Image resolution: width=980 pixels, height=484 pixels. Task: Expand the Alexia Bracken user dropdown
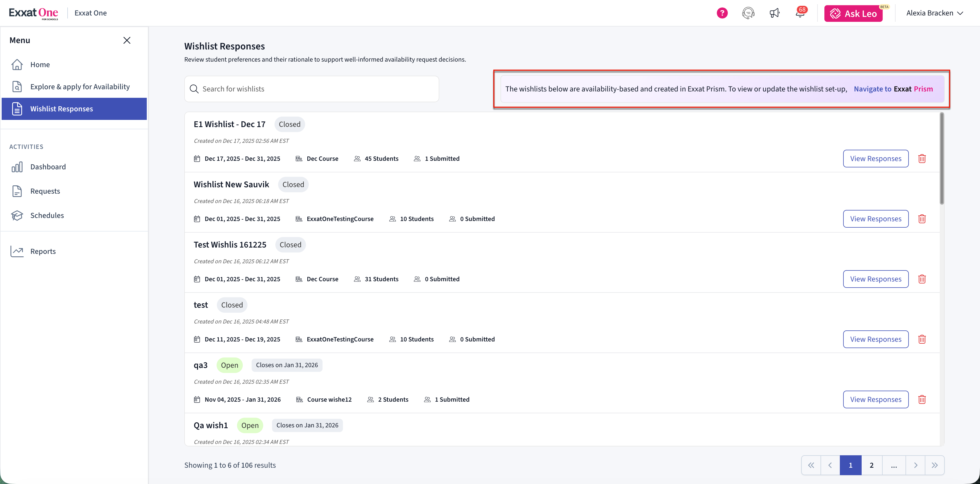pyautogui.click(x=934, y=13)
